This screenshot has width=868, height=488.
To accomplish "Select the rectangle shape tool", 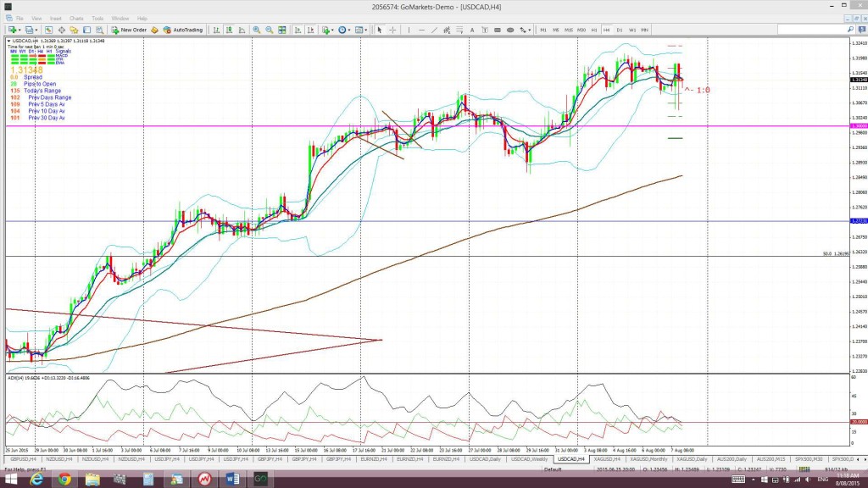I will [497, 30].
